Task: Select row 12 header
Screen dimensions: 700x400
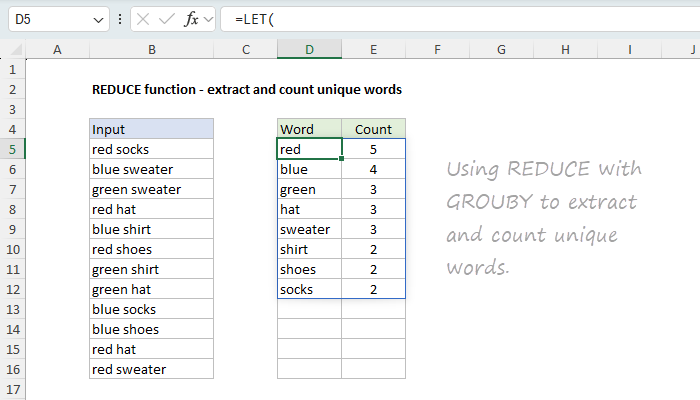Action: pyautogui.click(x=12, y=289)
